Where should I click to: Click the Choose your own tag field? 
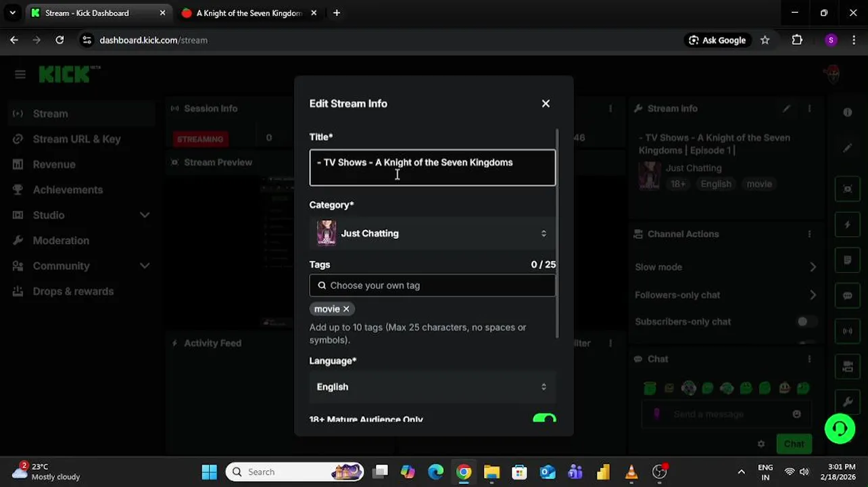[433, 285]
